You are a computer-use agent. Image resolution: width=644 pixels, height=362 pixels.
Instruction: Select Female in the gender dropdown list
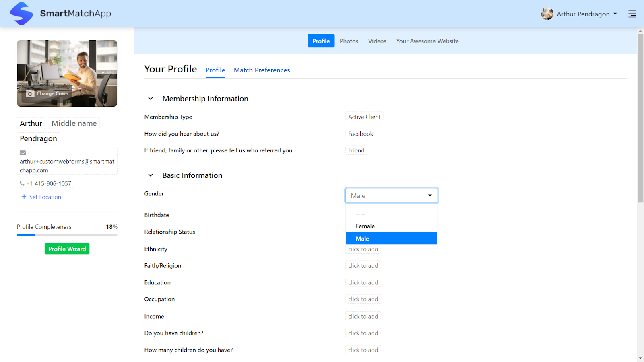coord(365,226)
